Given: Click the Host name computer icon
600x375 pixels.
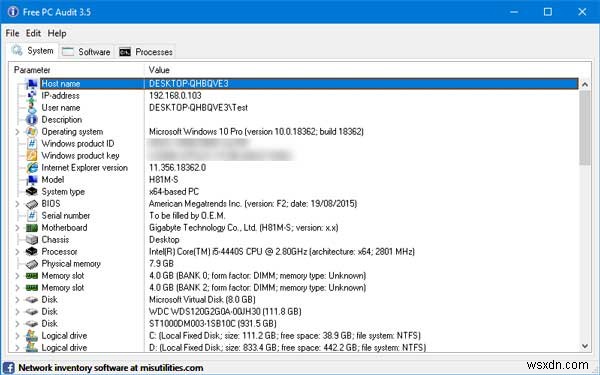Looking at the screenshot, I should (32, 83).
